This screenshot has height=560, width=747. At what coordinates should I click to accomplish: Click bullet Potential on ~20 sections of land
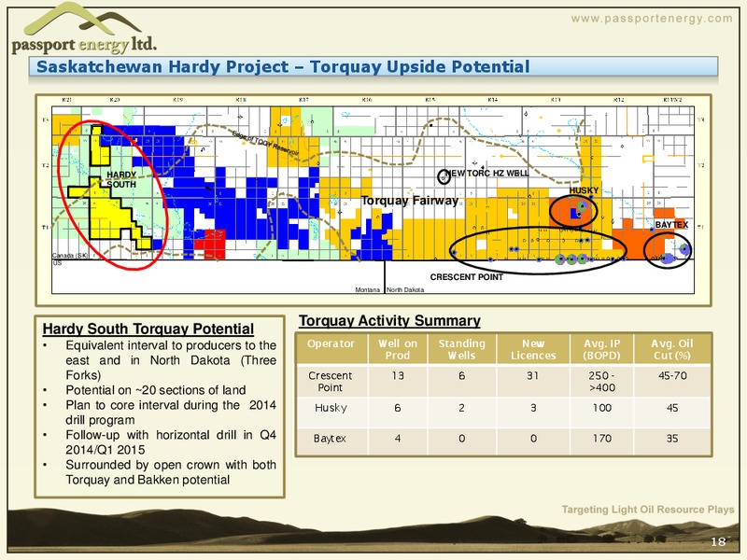(156, 390)
